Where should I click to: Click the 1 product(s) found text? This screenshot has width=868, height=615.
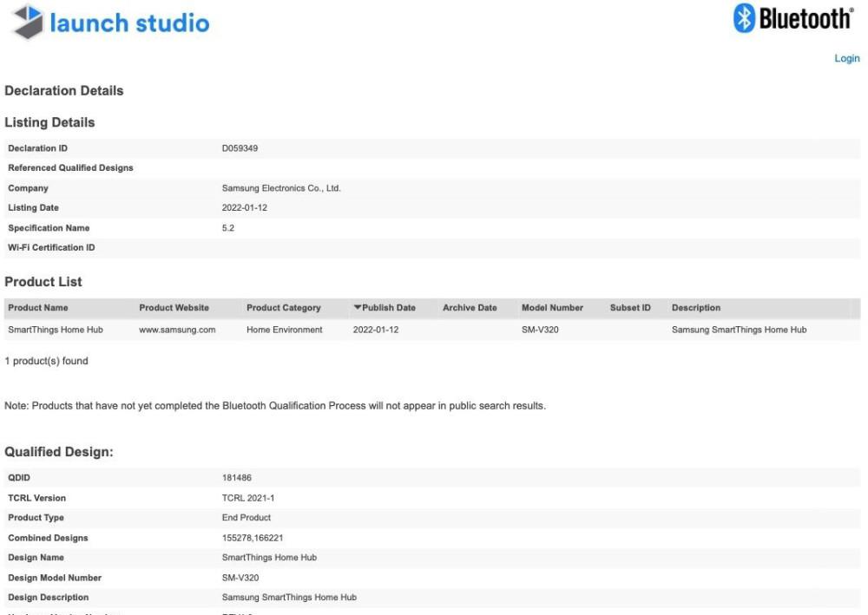(46, 361)
